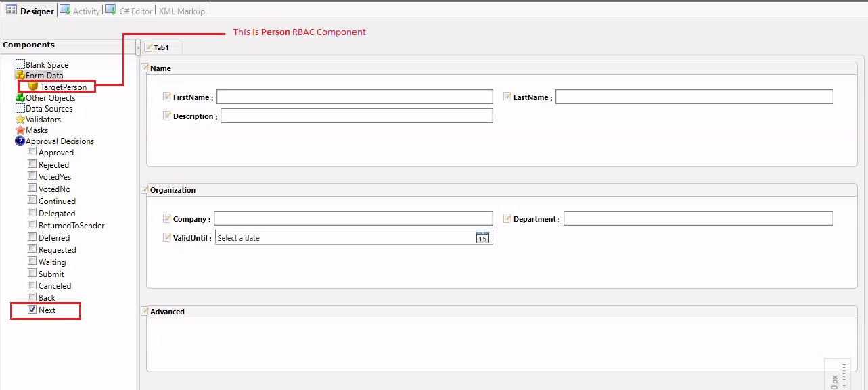
Task: Select the Validators node
Action: 43,120
